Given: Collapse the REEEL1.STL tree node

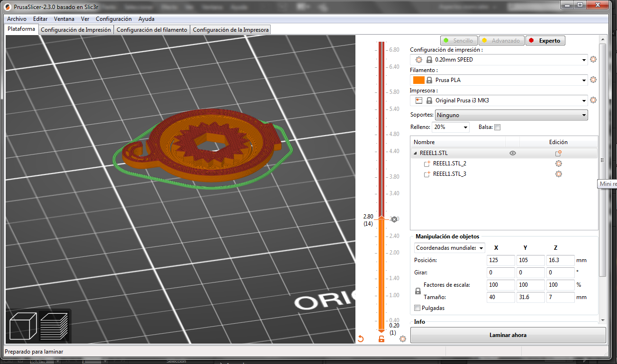Looking at the screenshot, I should coord(416,153).
